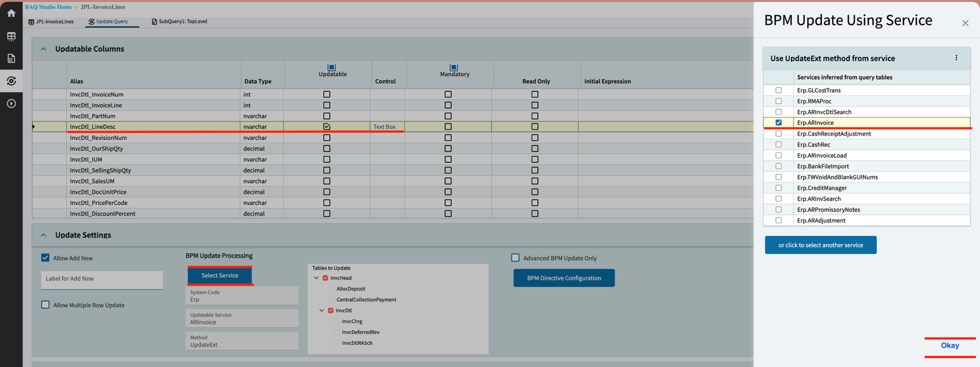Collapse the Updatable Columns section
980x367 pixels.
click(43, 49)
